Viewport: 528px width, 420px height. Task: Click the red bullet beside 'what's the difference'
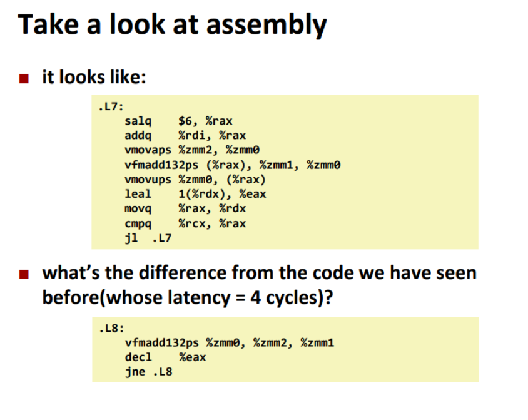click(x=24, y=274)
